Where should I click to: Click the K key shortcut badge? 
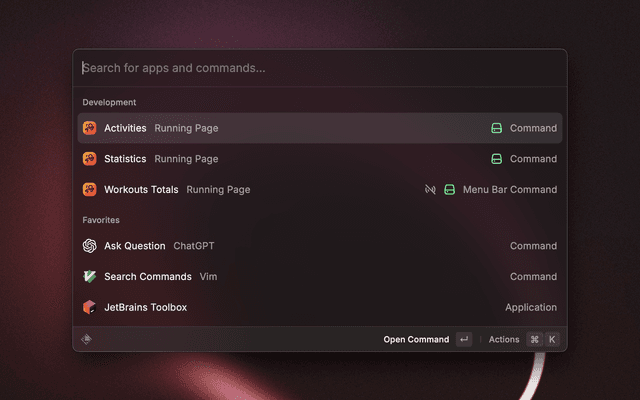coord(552,340)
